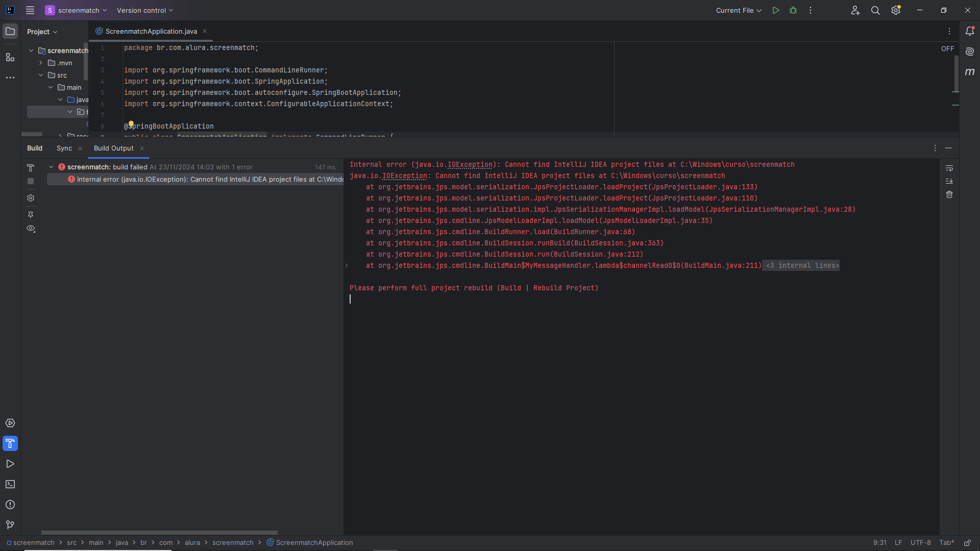This screenshot has height=551, width=980.
Task: Toggle scroll to end of output
Action: click(x=949, y=181)
